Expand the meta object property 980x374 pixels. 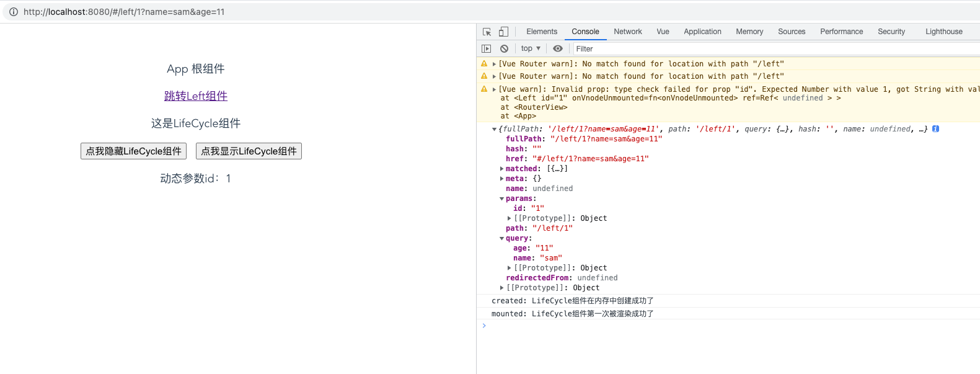pyautogui.click(x=501, y=179)
